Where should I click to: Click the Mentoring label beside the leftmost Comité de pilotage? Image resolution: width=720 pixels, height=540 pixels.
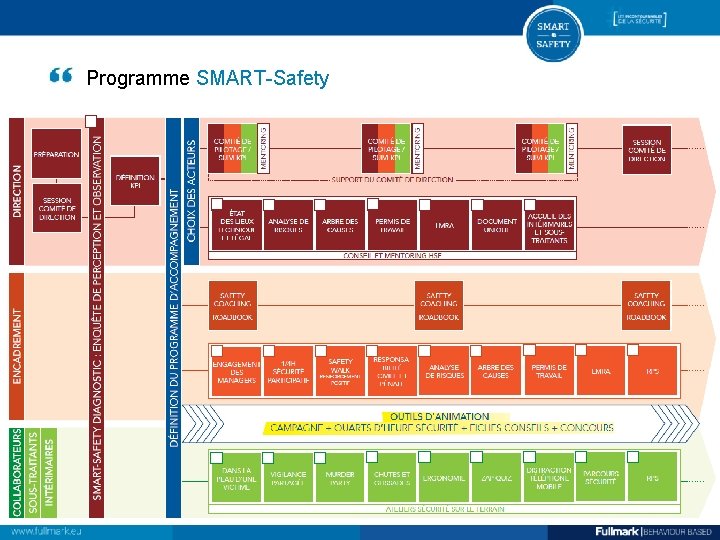(x=264, y=149)
